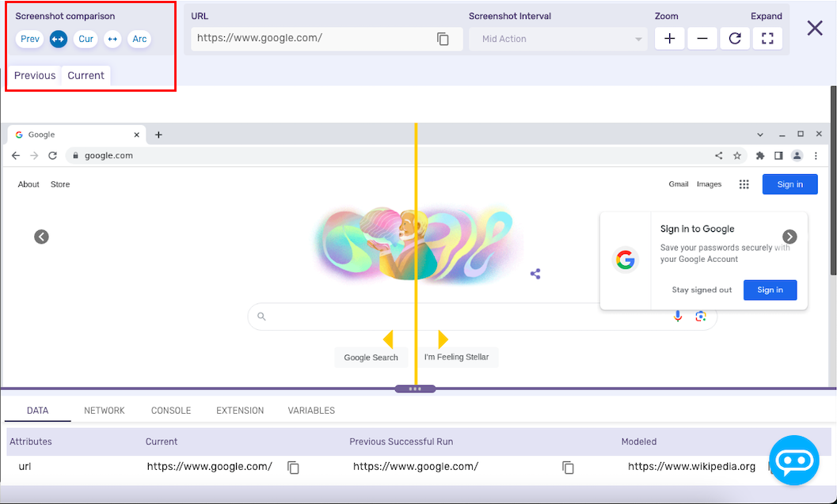Click the browser forward arrow in the screenshot
Image resolution: width=837 pixels, height=504 pixels.
34,156
